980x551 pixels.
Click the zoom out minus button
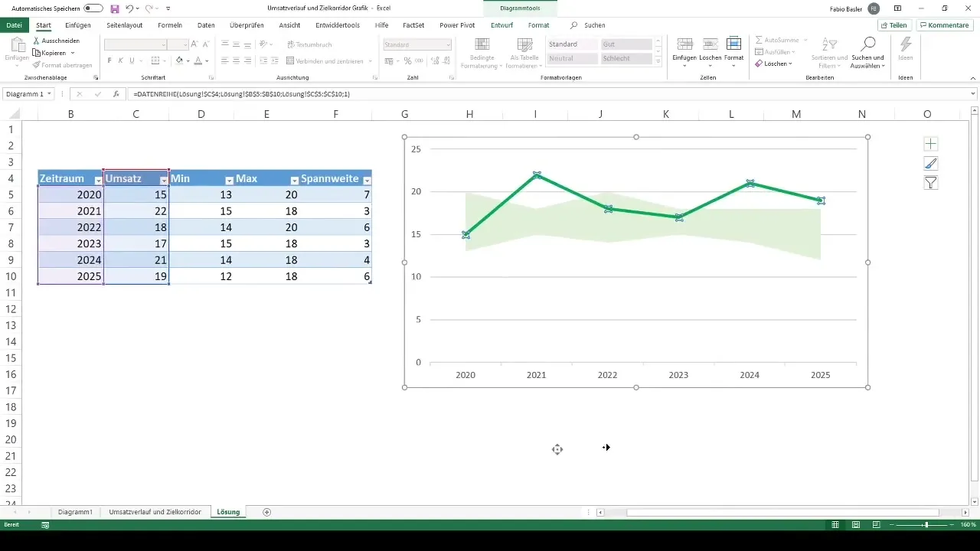coord(891,525)
